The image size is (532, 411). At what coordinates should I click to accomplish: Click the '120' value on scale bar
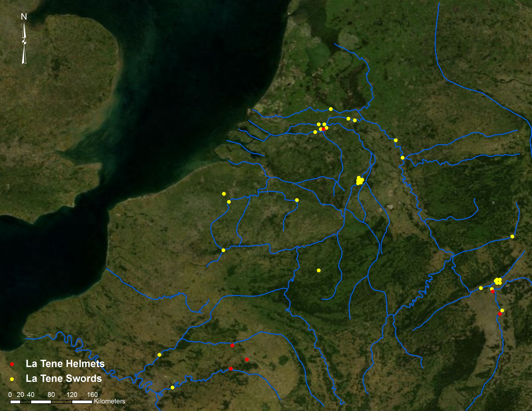[72, 395]
